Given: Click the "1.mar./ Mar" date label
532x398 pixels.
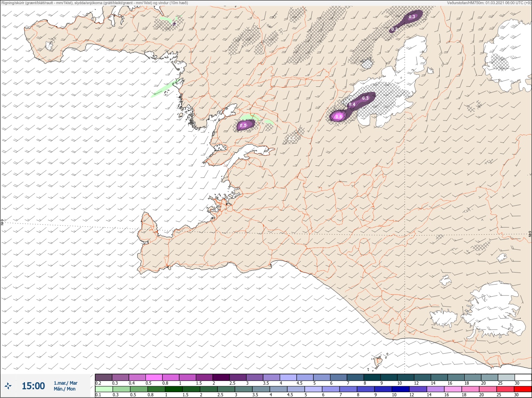Looking at the screenshot, I should coord(66,383).
